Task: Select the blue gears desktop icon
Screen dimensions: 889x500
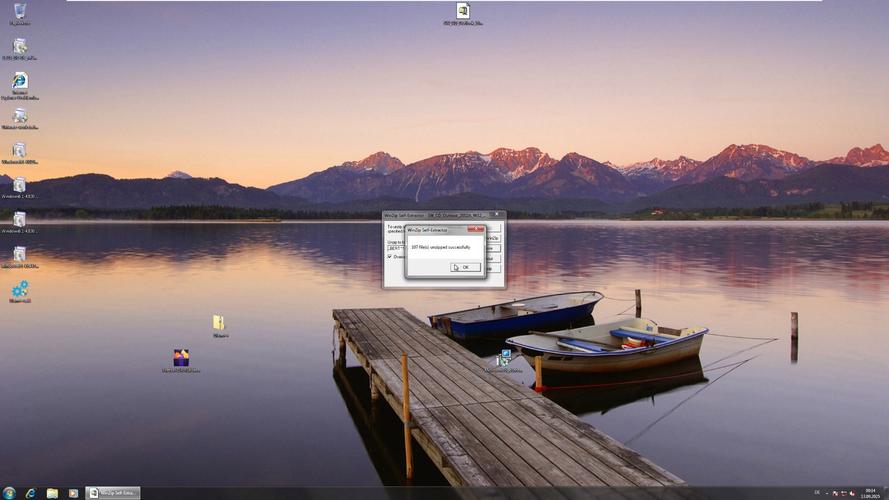Action: [20, 291]
